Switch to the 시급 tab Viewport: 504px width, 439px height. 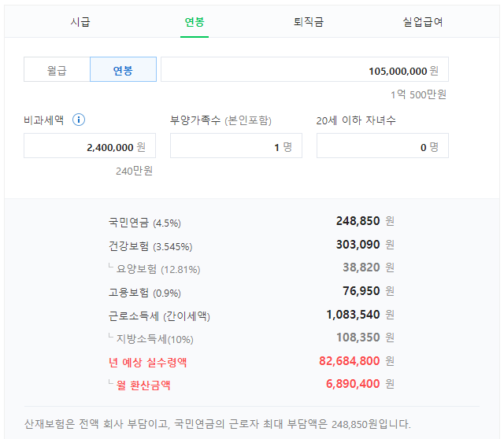tap(80, 22)
